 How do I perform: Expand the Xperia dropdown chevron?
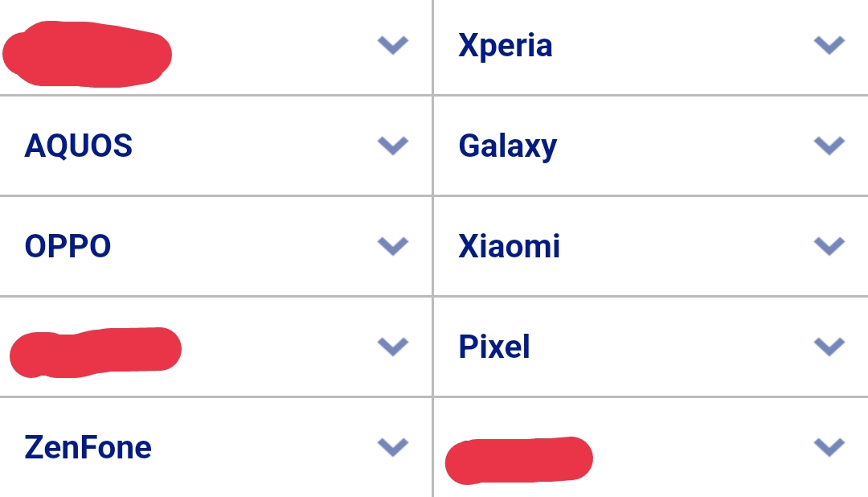(x=829, y=45)
